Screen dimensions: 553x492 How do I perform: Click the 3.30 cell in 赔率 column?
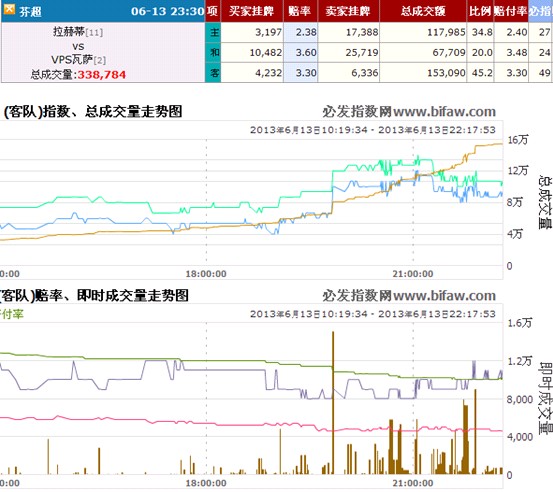click(306, 73)
